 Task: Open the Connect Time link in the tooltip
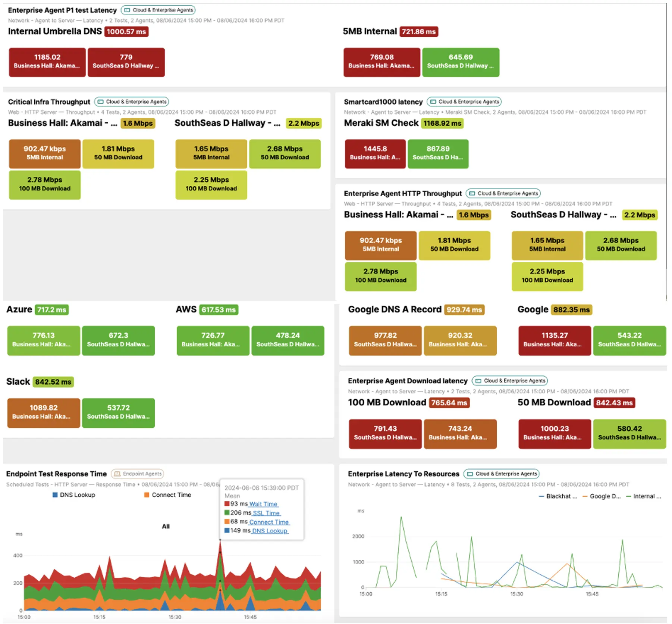(x=269, y=522)
